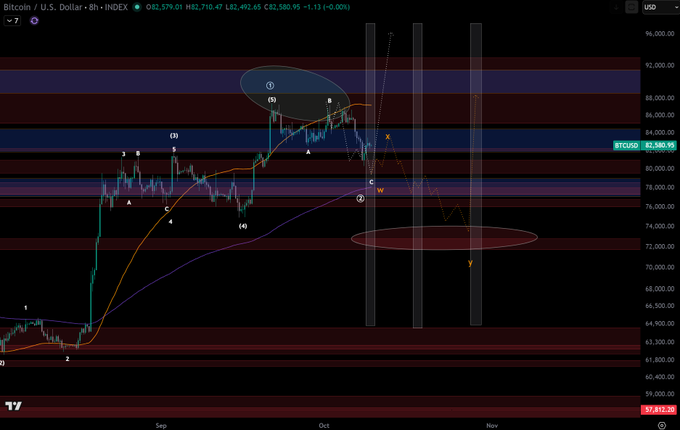
Task: Select the circled 2 wave label
Action: pos(360,199)
